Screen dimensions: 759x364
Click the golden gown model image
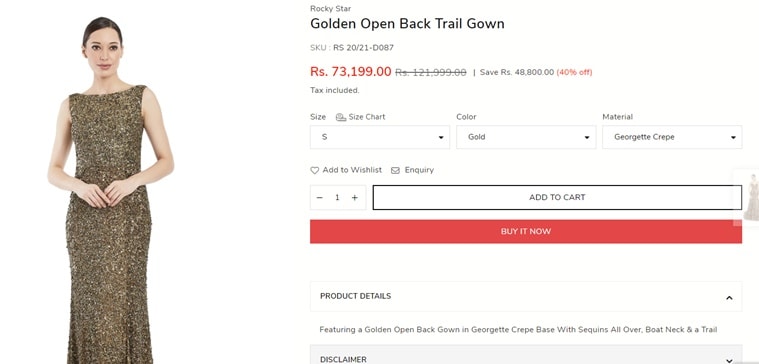tap(110, 189)
